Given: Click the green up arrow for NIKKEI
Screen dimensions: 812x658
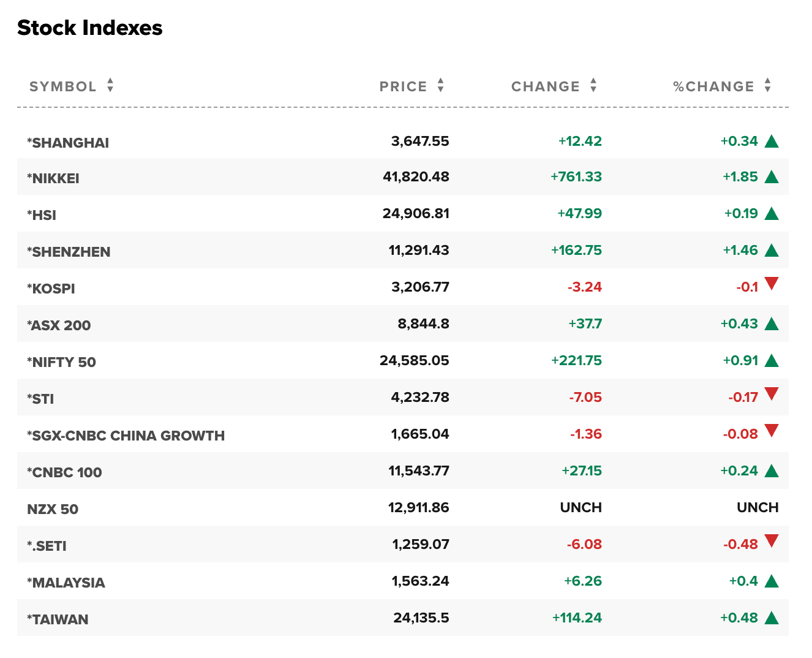Looking at the screenshot, I should [x=772, y=177].
